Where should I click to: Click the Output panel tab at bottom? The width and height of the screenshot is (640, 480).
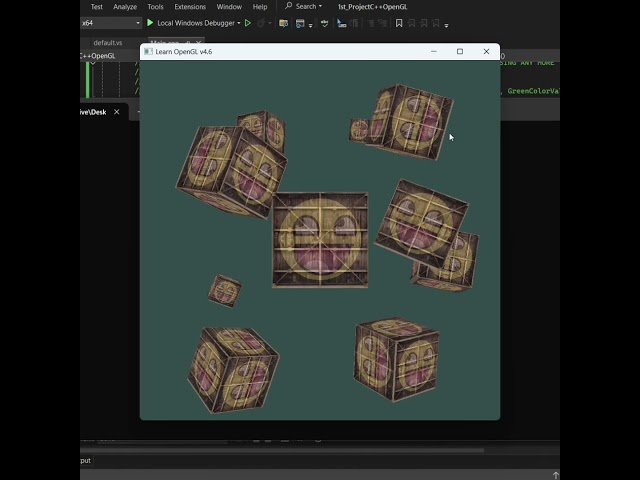86,460
